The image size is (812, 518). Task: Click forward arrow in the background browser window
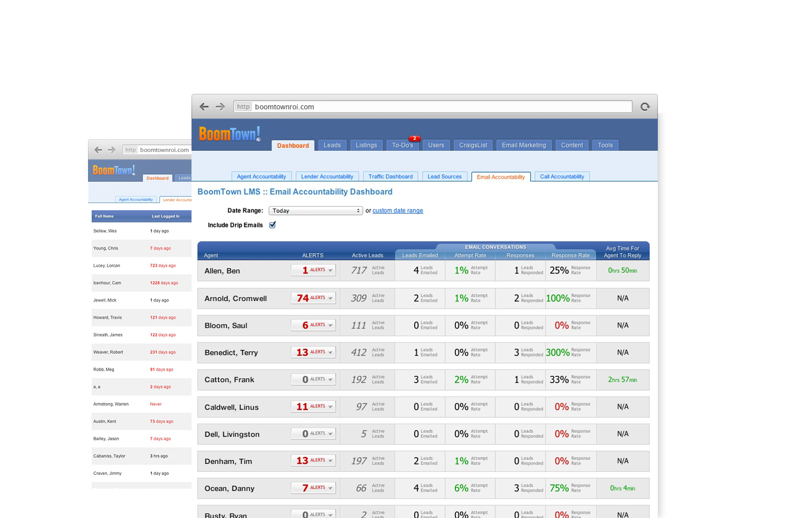click(x=112, y=150)
